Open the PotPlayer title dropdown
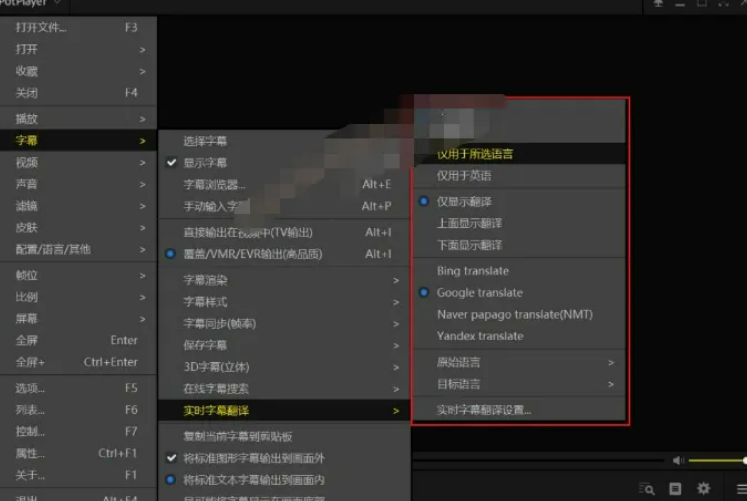 tap(30, 3)
